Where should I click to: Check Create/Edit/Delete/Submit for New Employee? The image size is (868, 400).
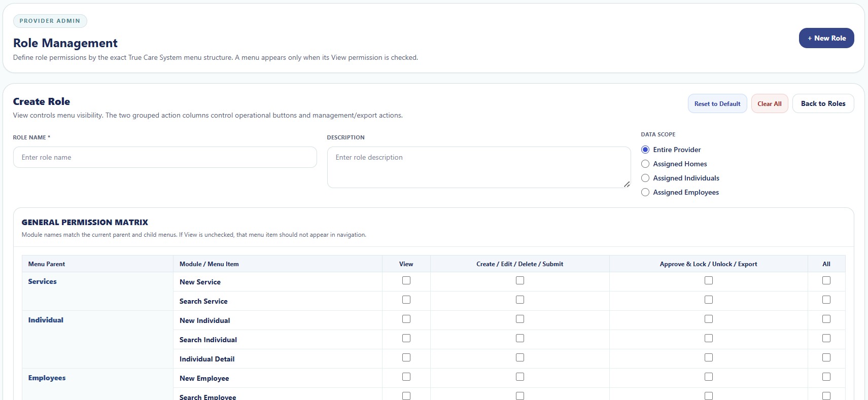[520, 377]
